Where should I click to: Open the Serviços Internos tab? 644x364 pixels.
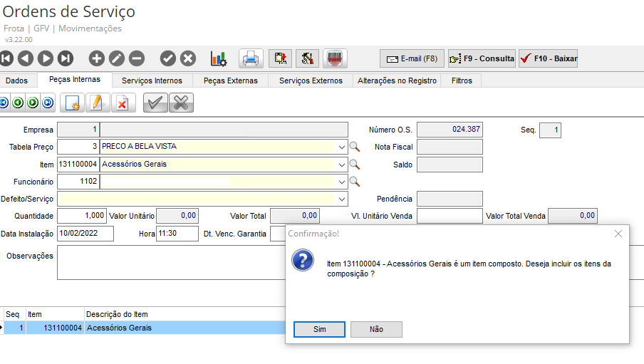[x=152, y=80]
